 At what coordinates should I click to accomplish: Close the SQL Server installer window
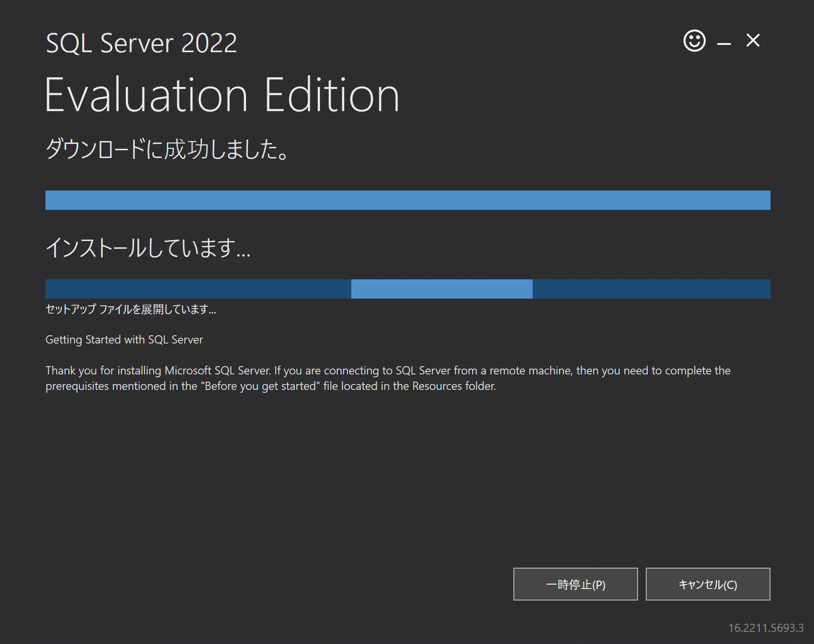click(x=753, y=41)
